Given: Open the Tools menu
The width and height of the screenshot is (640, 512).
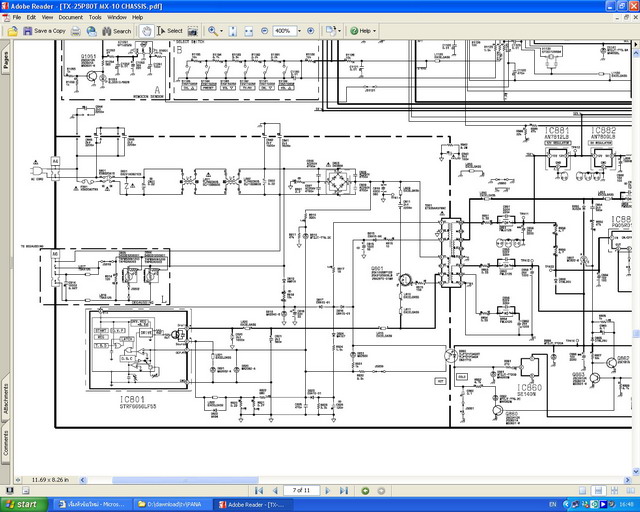Looking at the screenshot, I should (95, 18).
